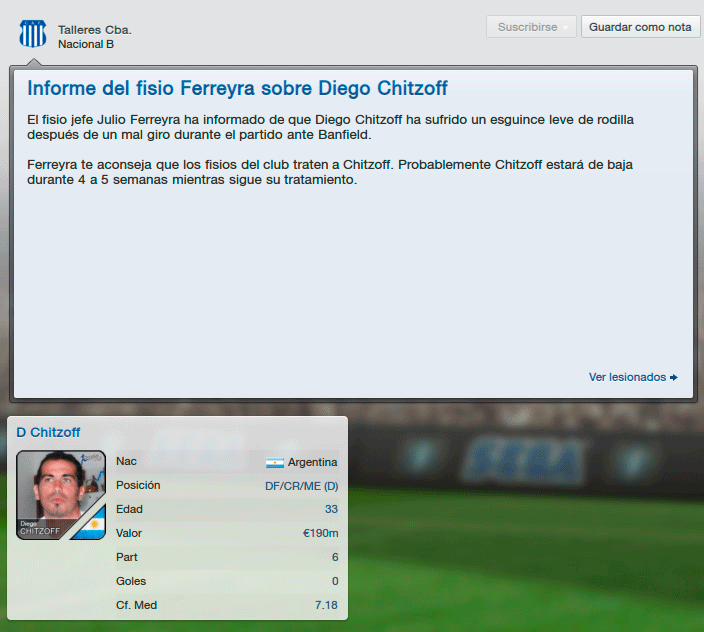Click the Talleres Cba. club crest icon

pyautogui.click(x=33, y=34)
